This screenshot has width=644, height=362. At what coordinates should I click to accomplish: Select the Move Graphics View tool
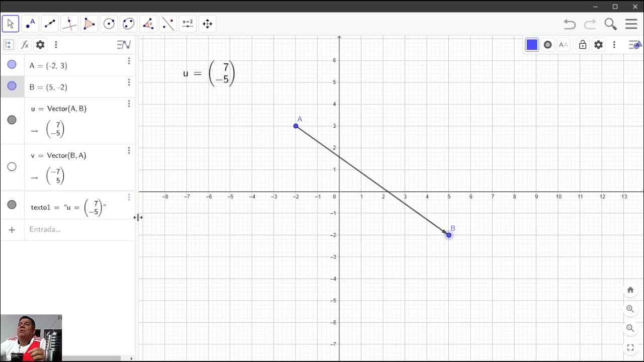207,24
